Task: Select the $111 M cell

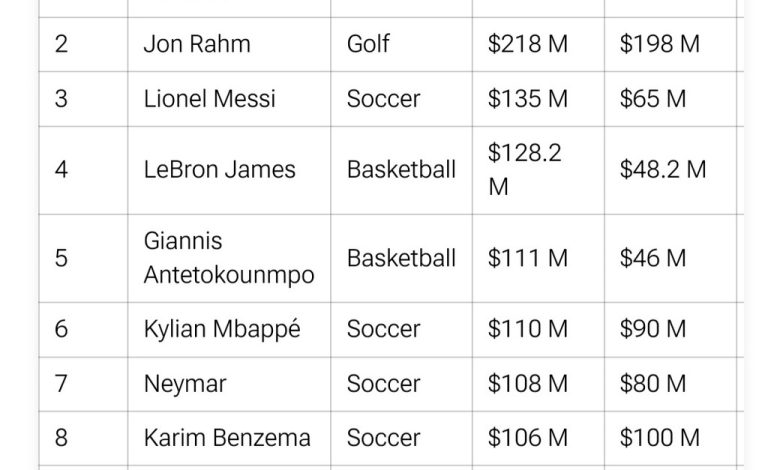Action: (x=527, y=258)
